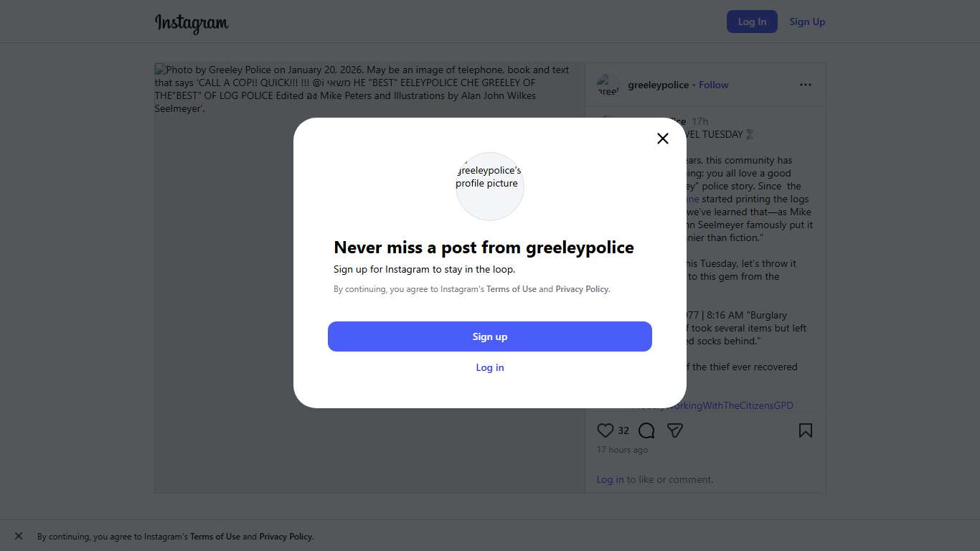This screenshot has height=551, width=980.
Task: Click the profile picture in popup
Action: coord(490,186)
